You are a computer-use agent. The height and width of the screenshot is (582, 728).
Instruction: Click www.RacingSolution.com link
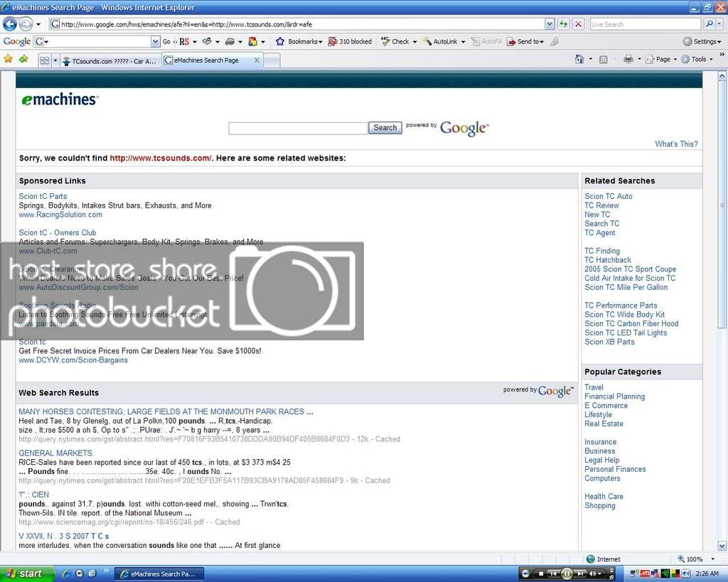click(x=60, y=215)
